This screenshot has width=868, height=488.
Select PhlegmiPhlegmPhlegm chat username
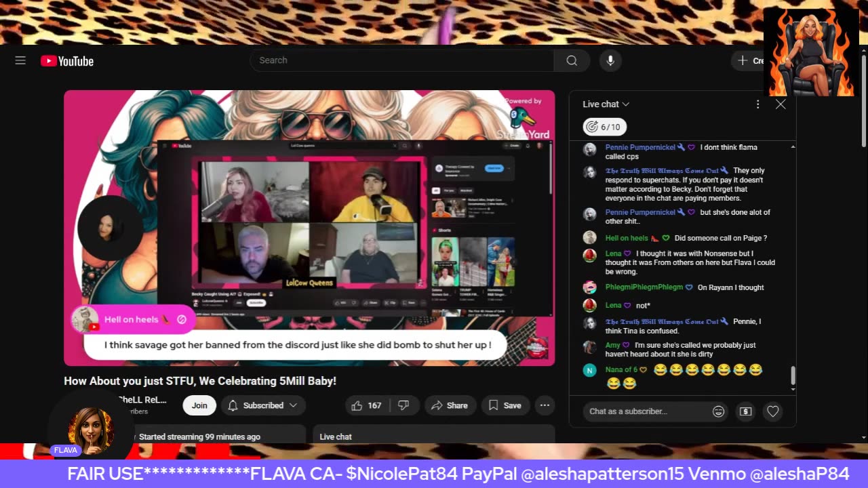644,287
